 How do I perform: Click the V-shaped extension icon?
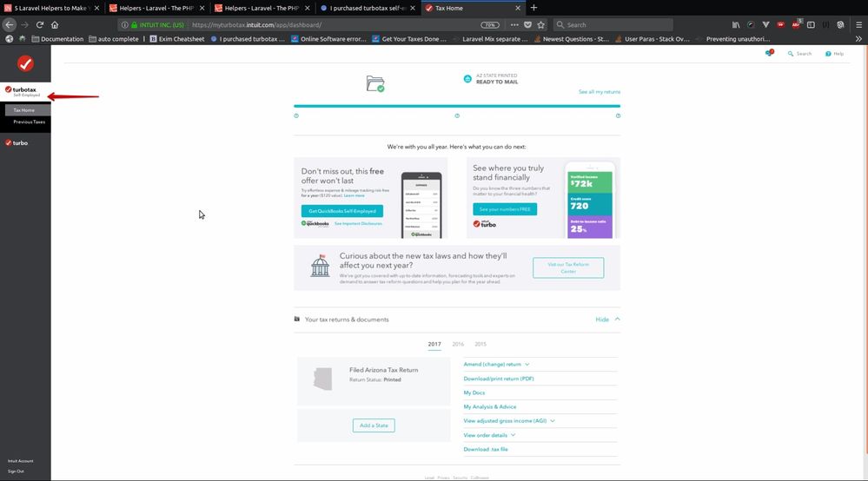pos(765,24)
